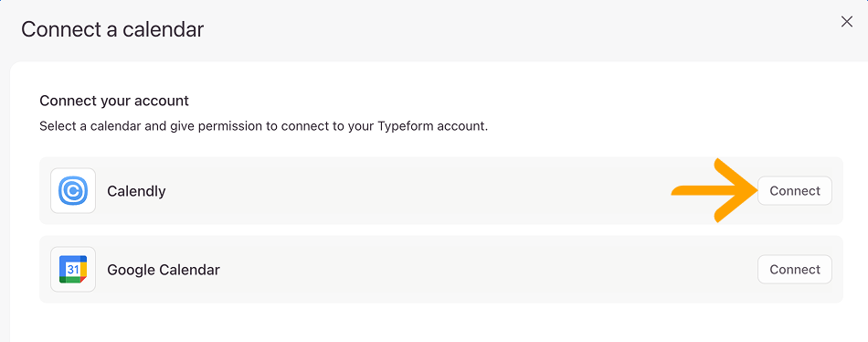Click the "Connect a calendar" dialog title
Screen dimensions: 868x342
click(112, 29)
